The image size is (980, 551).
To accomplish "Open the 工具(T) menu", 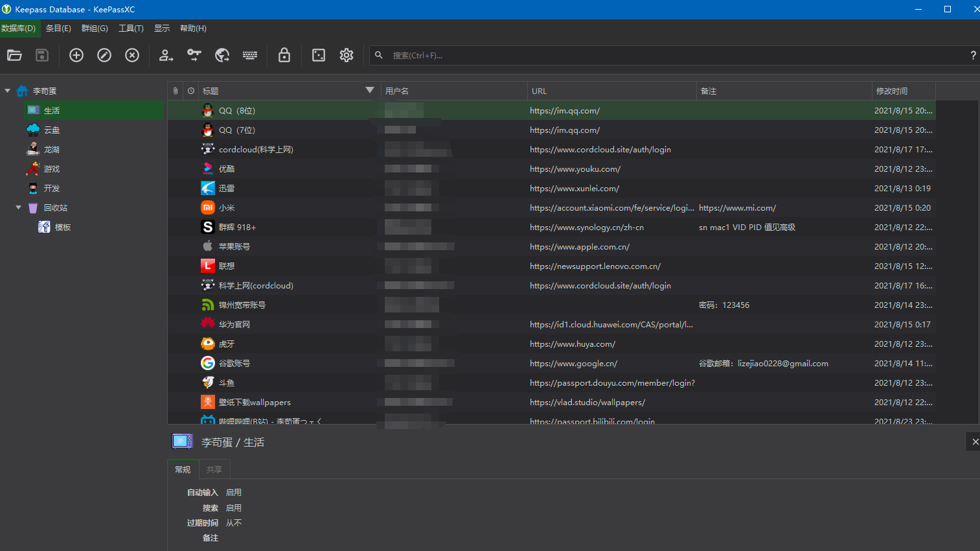I will click(x=131, y=29).
